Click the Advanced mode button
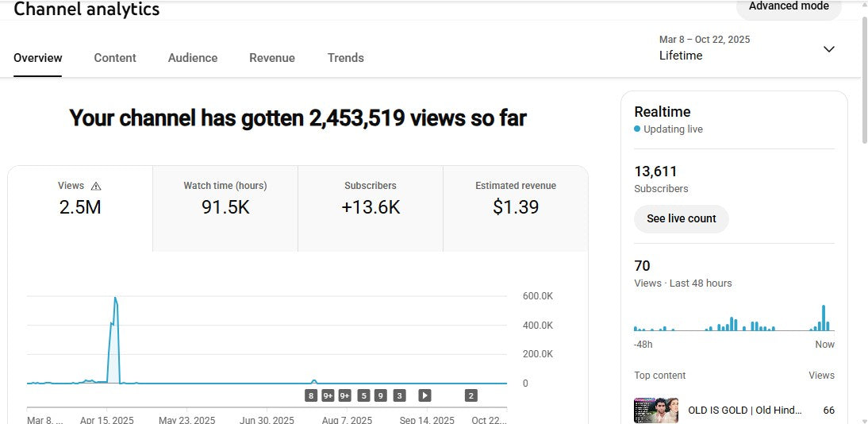Image resolution: width=868 pixels, height=424 pixels. (788, 7)
